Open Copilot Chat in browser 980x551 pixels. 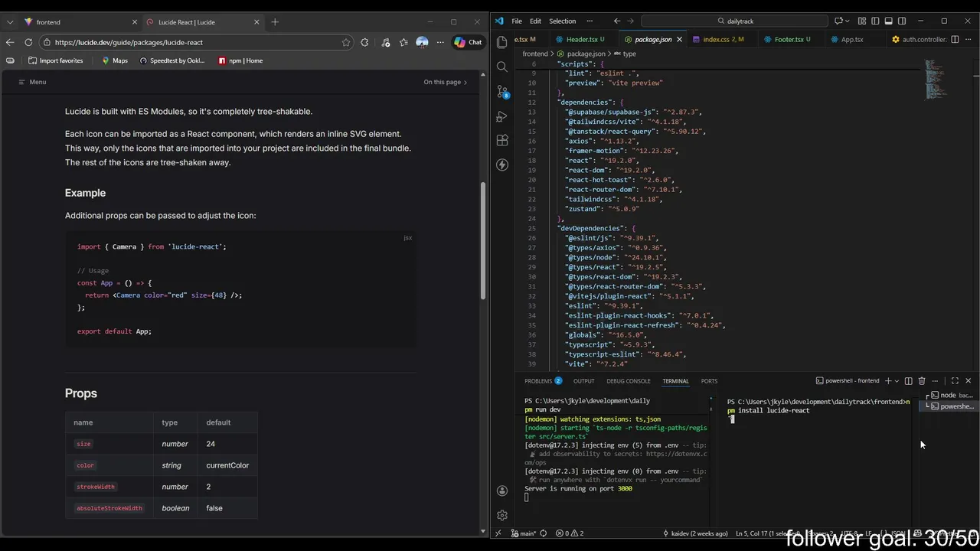tap(468, 42)
